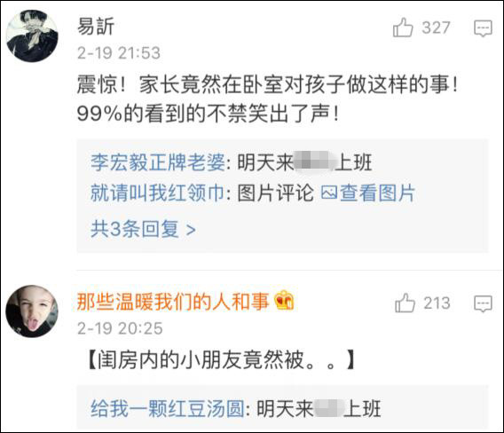Tap the picture icon beside 查看图片
504x433 pixels.
point(329,193)
